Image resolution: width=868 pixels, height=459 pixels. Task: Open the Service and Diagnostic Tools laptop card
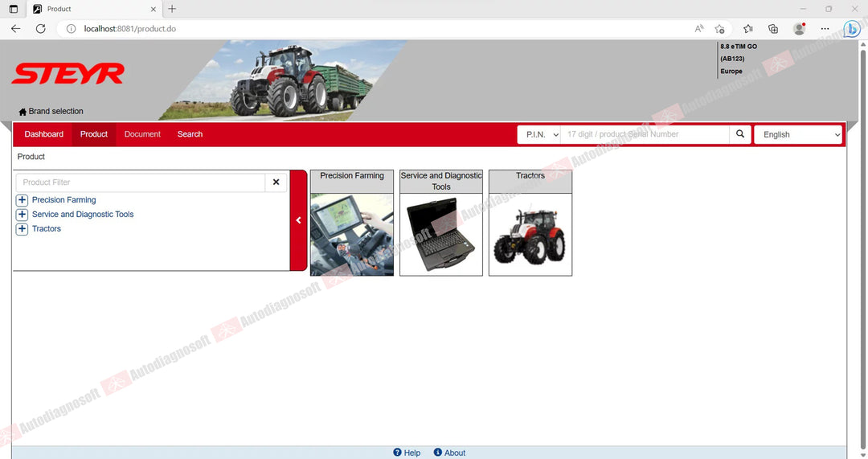pyautogui.click(x=441, y=223)
